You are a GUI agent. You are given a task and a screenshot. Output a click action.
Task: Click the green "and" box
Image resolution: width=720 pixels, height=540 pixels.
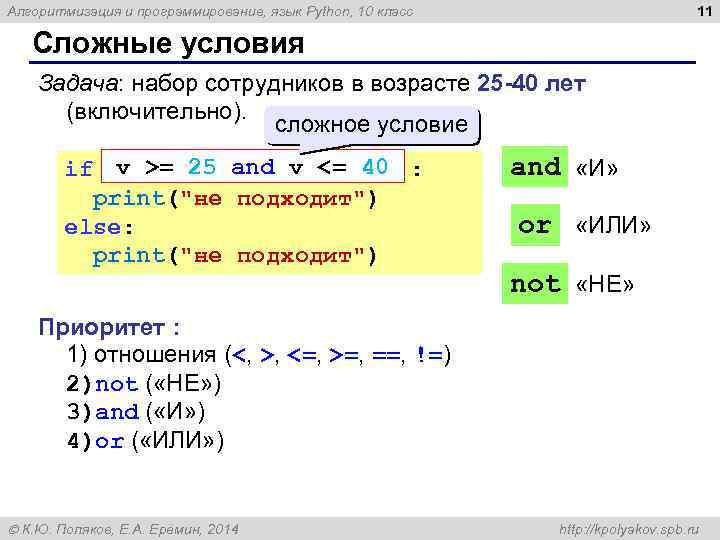point(535,167)
